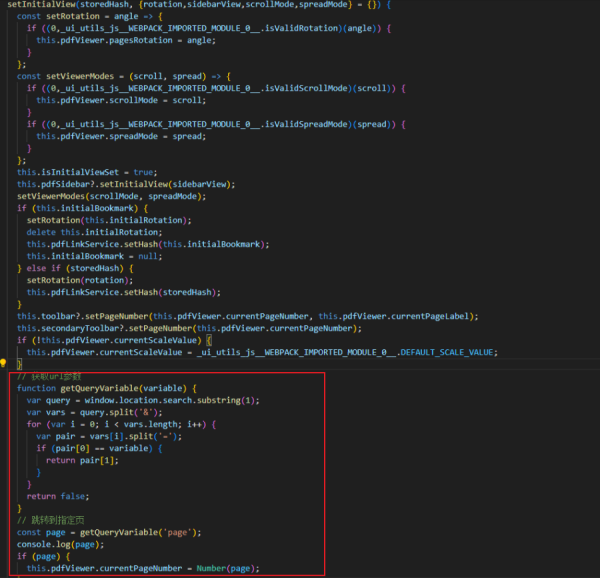Click the 'this.secondaryToolbar?.setPageNumber(' line
600x578 pixels.
coord(189,328)
